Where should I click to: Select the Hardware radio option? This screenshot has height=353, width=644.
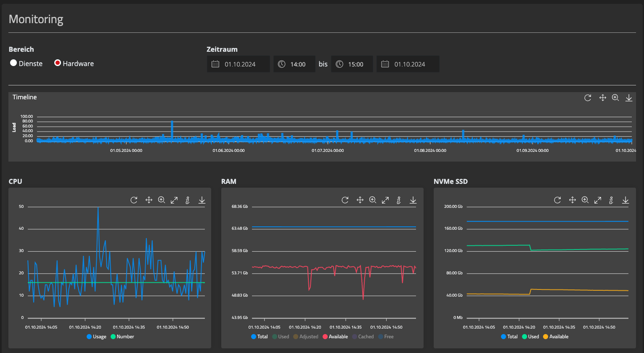58,63
